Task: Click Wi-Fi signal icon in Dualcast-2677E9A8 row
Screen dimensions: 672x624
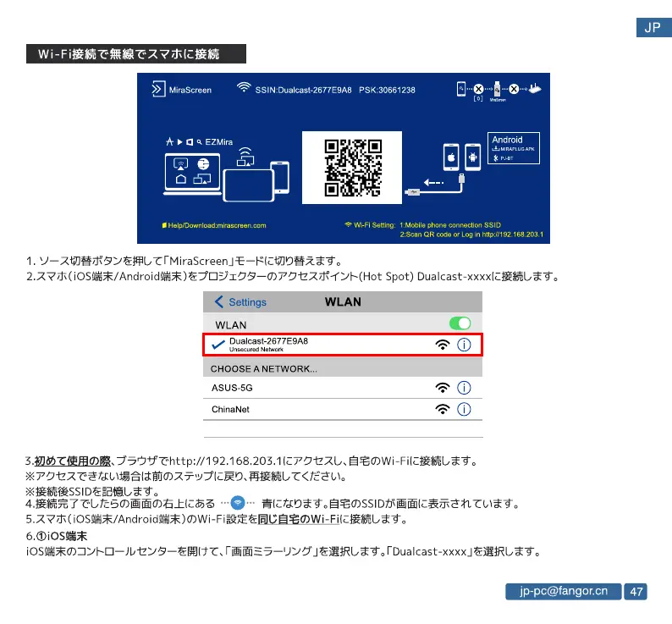Action: click(x=443, y=345)
